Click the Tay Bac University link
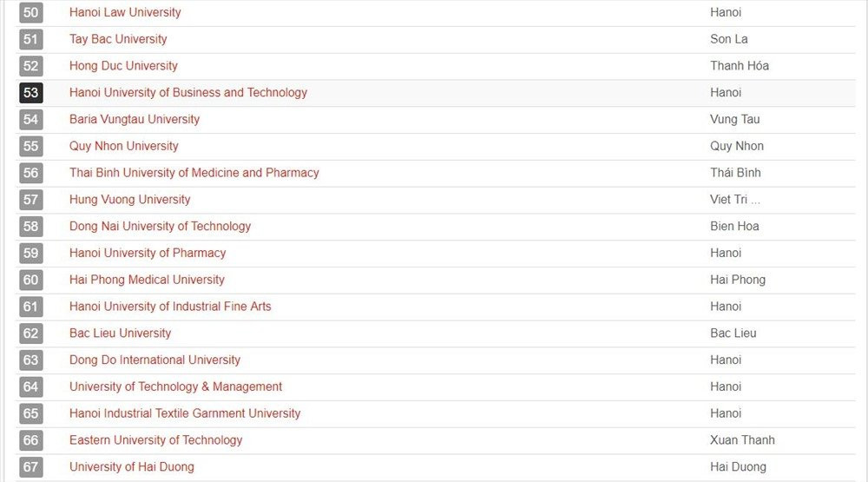 [x=118, y=39]
